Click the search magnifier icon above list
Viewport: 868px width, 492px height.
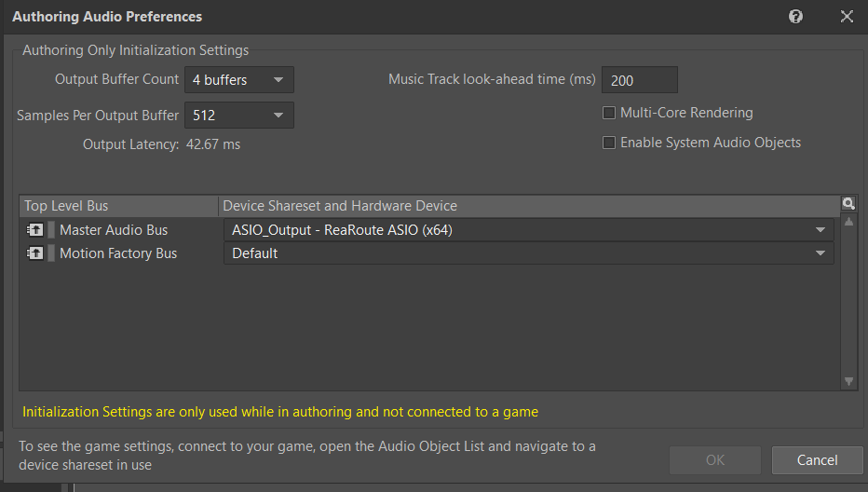coord(848,204)
